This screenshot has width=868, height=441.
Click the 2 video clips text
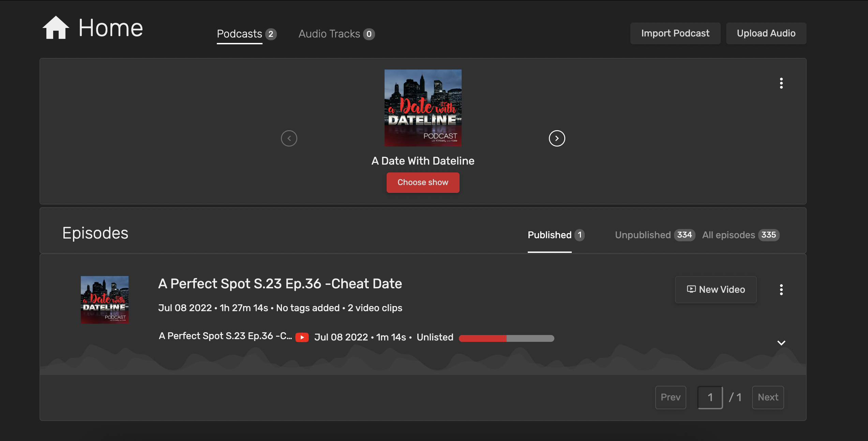[x=375, y=308]
